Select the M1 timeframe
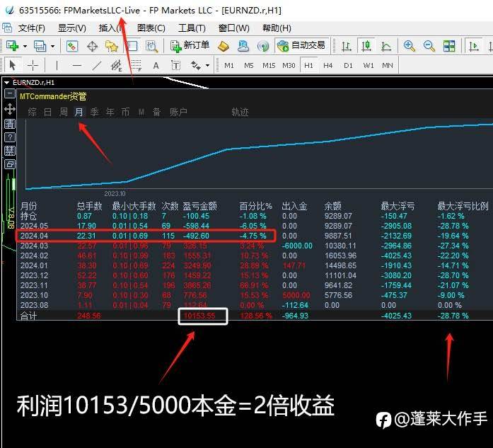493x448 pixels. pyautogui.click(x=229, y=65)
